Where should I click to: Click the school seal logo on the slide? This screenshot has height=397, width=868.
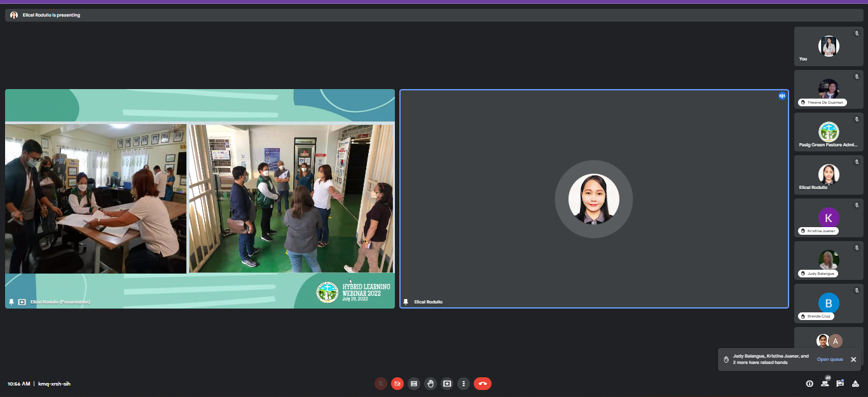click(x=327, y=292)
